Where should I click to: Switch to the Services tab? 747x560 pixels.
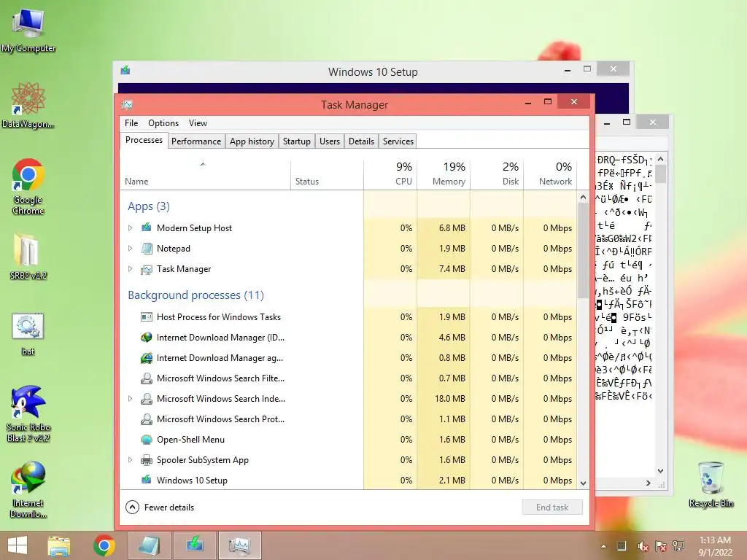tap(398, 141)
